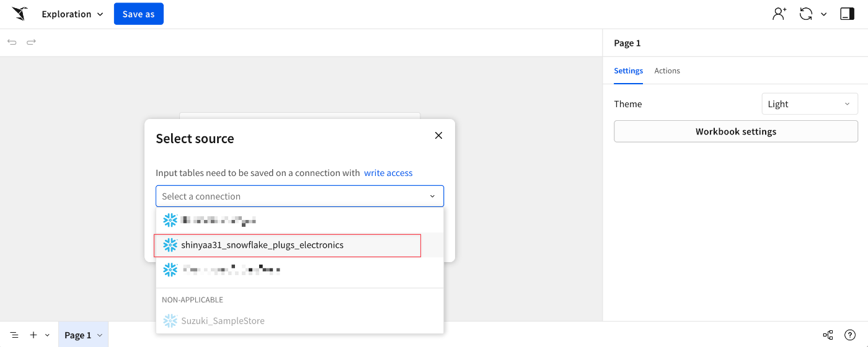The width and height of the screenshot is (868, 347).
Task: Click the disabled Suzuki_SampleStore connection
Action: click(x=299, y=321)
